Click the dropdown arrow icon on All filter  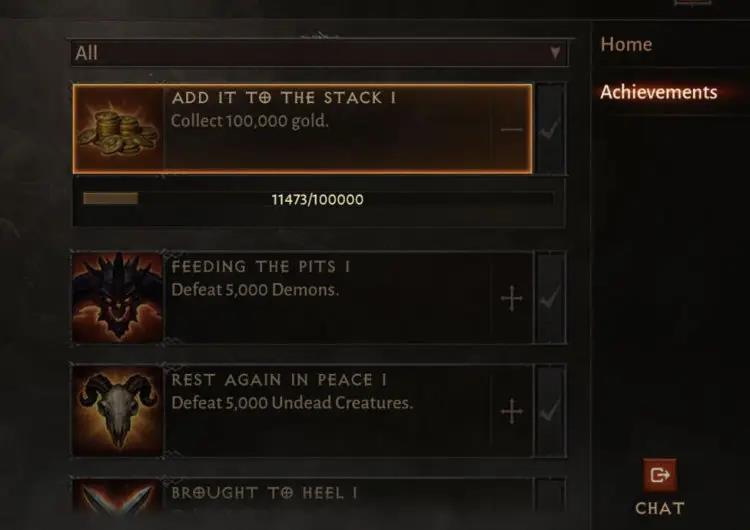555,52
